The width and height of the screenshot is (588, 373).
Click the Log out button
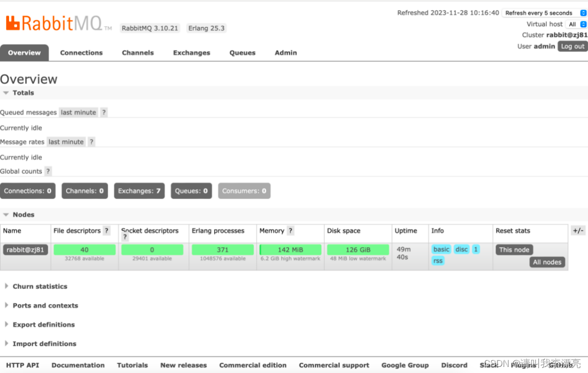pos(573,46)
